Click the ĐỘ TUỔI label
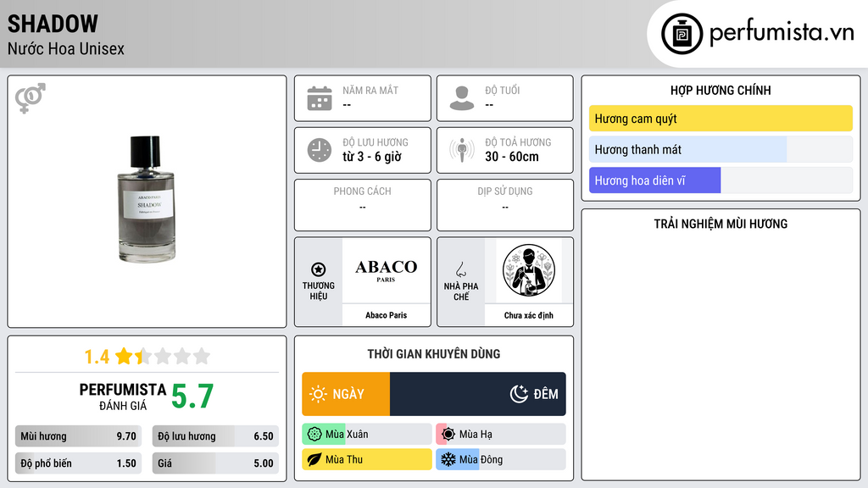 coord(502,90)
